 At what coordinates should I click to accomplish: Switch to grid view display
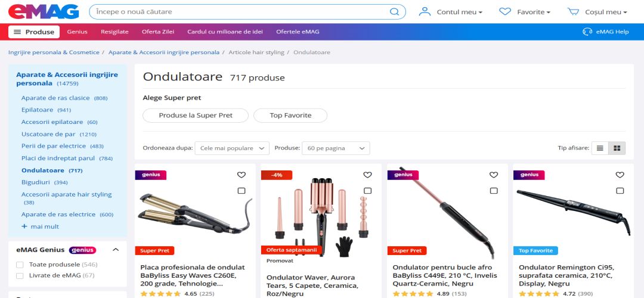[617, 148]
